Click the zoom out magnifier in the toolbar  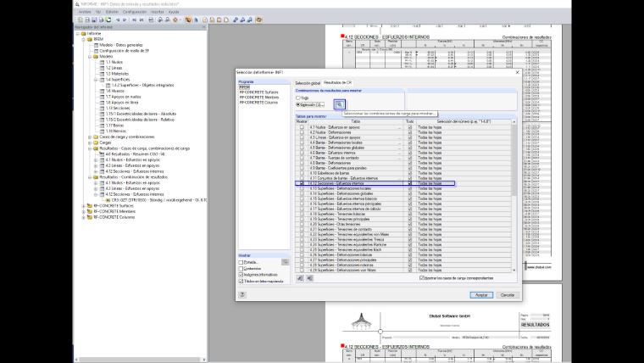point(167,20)
